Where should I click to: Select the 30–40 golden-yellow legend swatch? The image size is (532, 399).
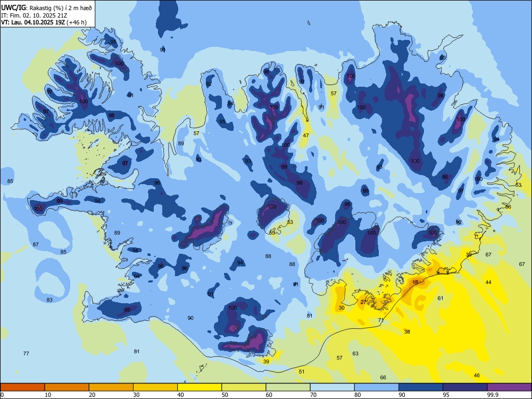pyautogui.click(x=155, y=387)
